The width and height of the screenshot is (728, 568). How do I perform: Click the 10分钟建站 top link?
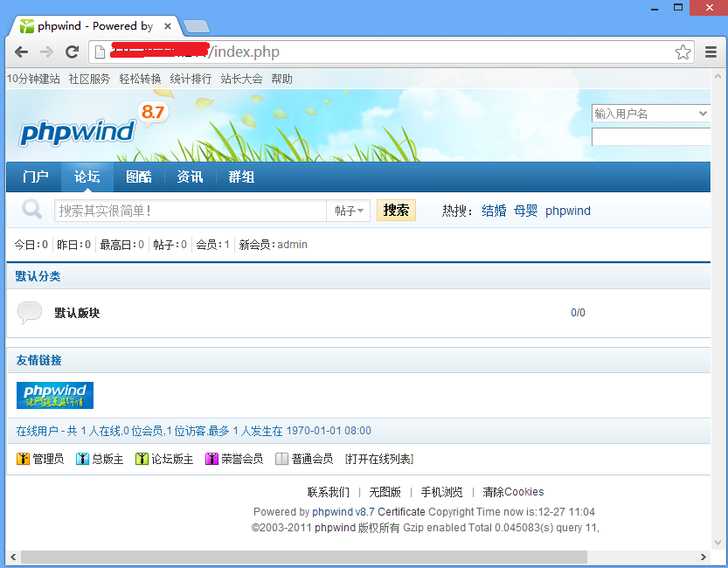(33, 79)
